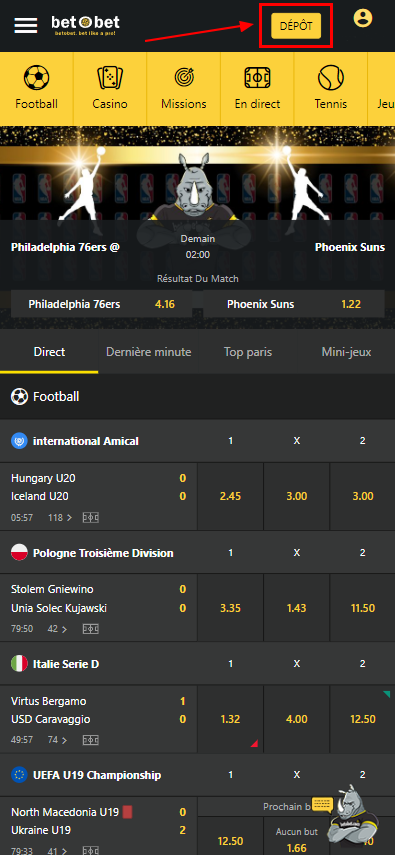This screenshot has width=395, height=855.
Task: Bet on Philadelphia 76ers at 4.16
Action: [x=101, y=304]
